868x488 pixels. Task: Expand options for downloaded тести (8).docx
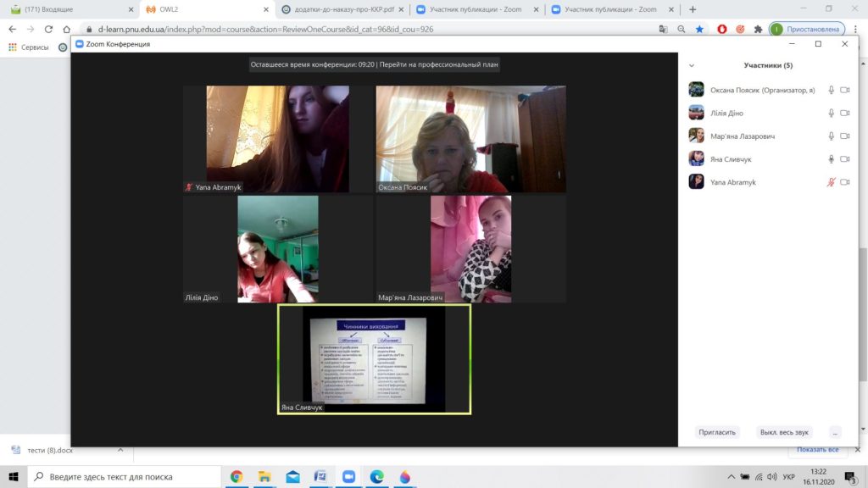pyautogui.click(x=120, y=450)
